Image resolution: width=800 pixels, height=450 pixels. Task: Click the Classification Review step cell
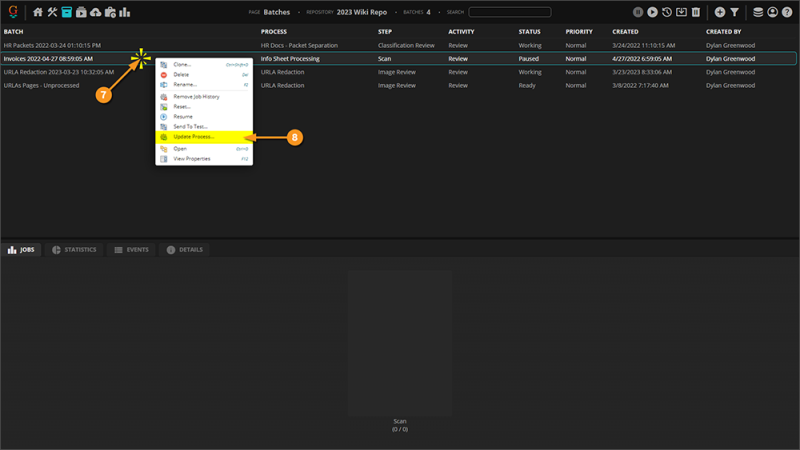pyautogui.click(x=406, y=45)
